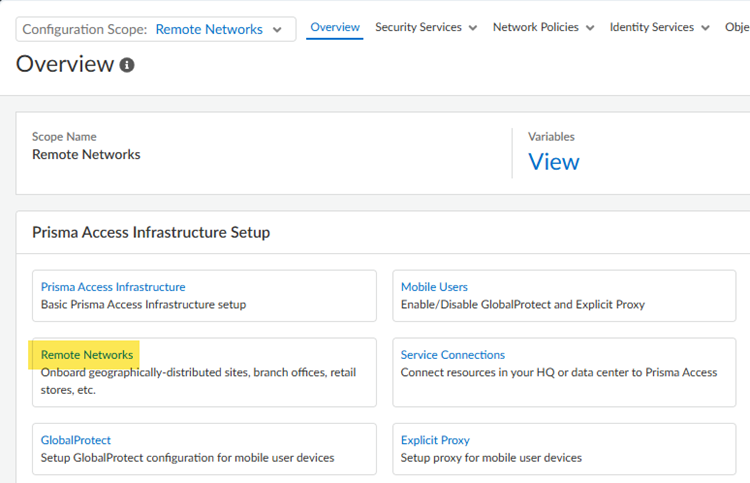Expand the Network Policies chevron
This screenshot has height=483, width=750.
tap(590, 28)
